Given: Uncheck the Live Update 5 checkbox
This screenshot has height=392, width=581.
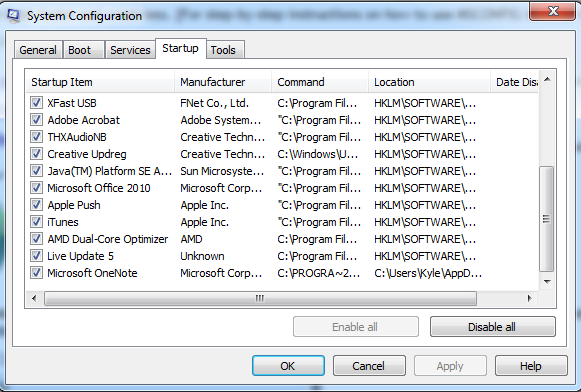Looking at the screenshot, I should coord(36,256).
